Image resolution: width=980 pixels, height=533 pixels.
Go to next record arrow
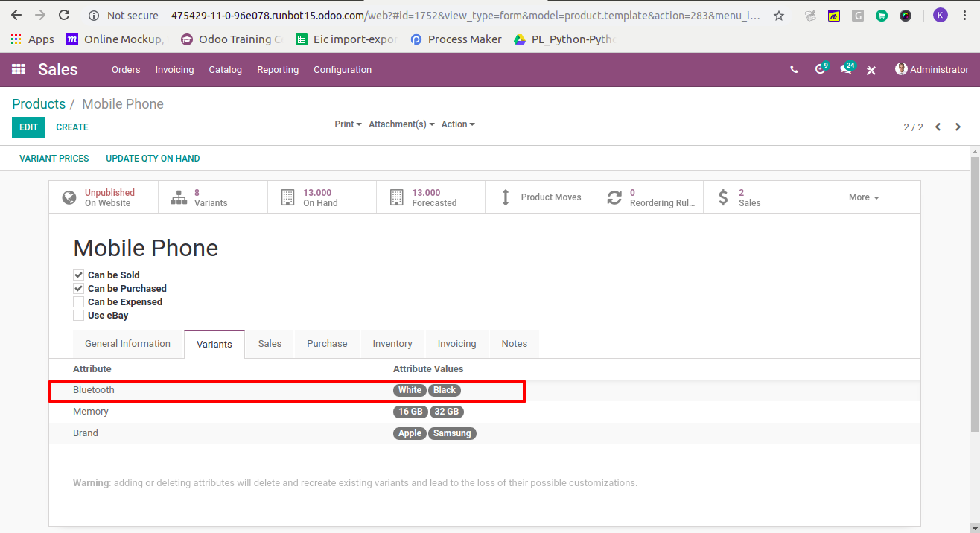(x=958, y=127)
